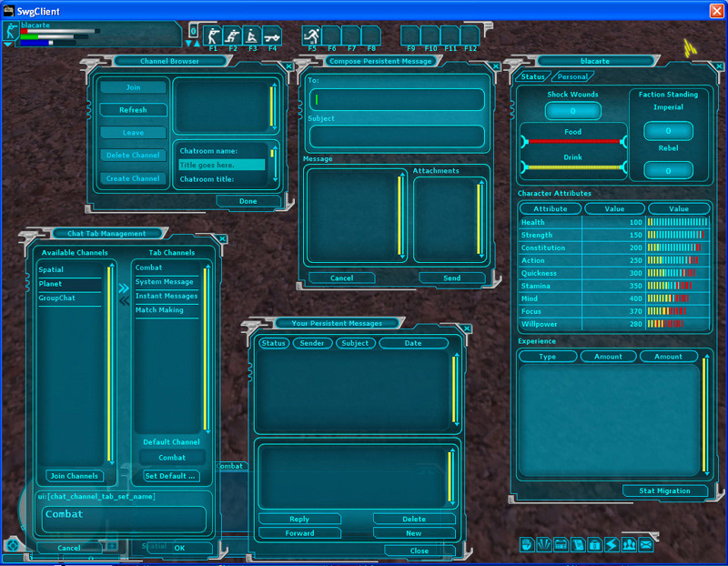Viewport: 728px width, 566px height.
Task: Click the Create Channel button
Action: [133, 178]
